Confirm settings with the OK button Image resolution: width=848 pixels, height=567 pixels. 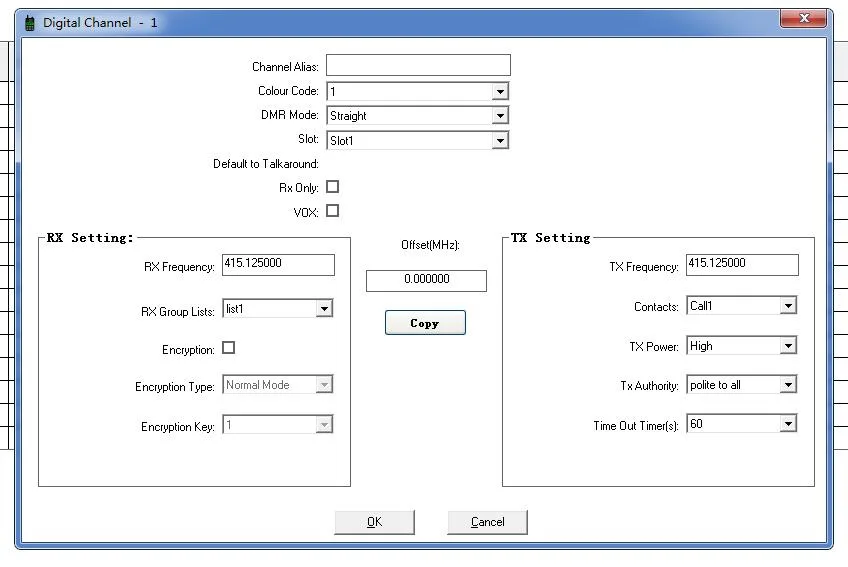pos(374,522)
